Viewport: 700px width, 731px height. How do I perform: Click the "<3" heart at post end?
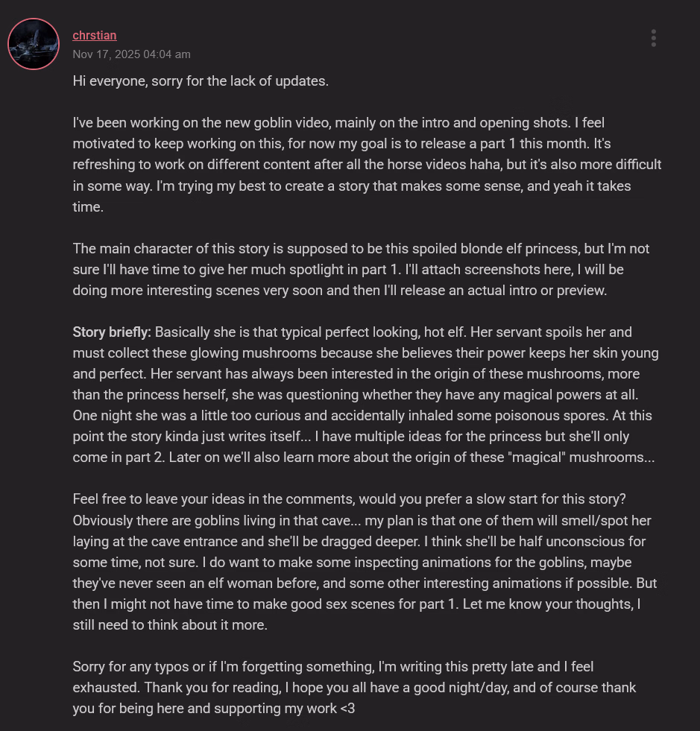click(347, 708)
